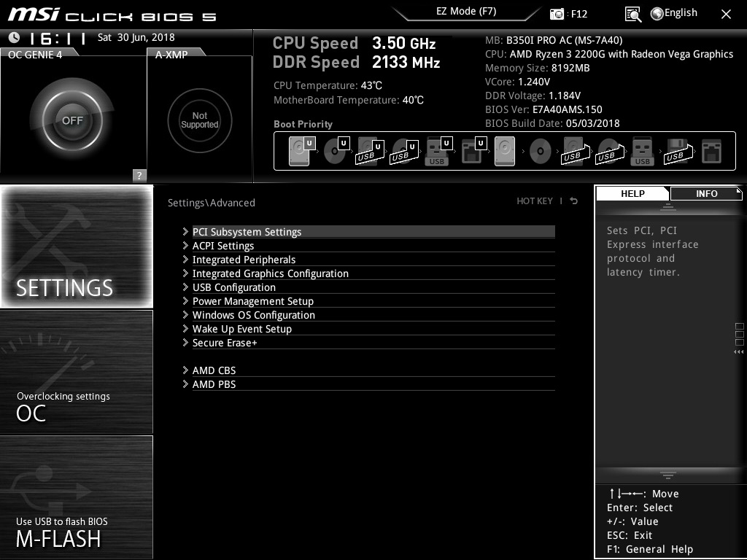Screen dimensions: 747x560
Task: Open the SETTINGS panel
Action: [x=77, y=246]
